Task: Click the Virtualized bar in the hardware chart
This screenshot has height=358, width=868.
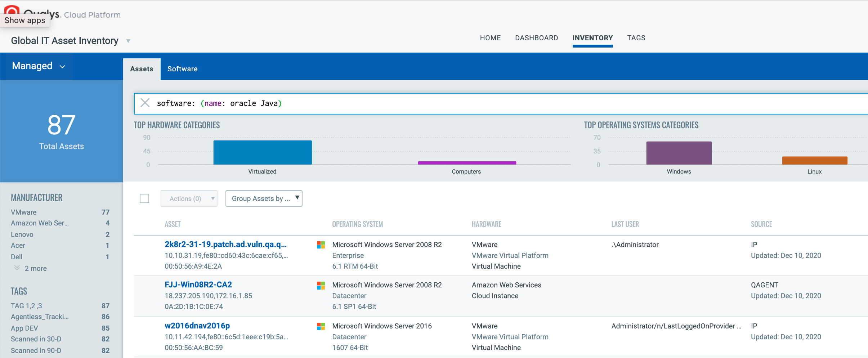Action: (262, 152)
